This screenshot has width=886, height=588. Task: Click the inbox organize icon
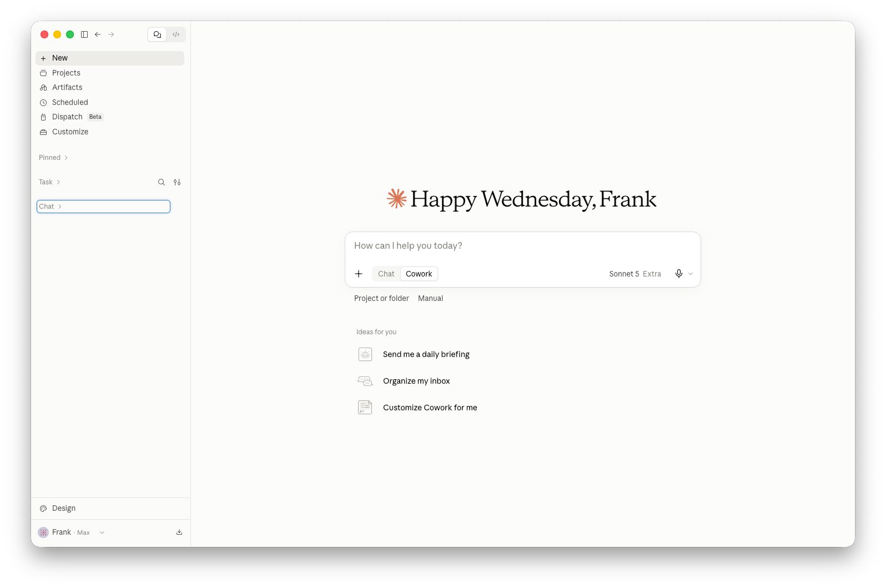click(365, 381)
